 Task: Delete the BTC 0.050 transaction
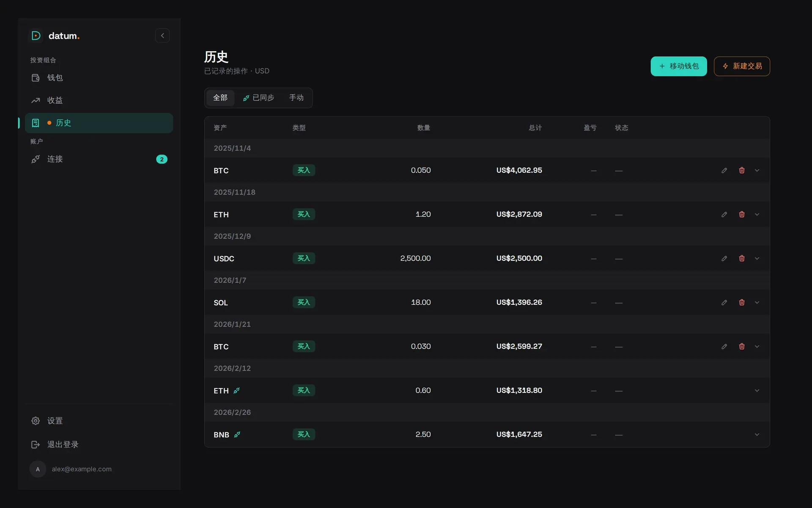pyautogui.click(x=742, y=170)
